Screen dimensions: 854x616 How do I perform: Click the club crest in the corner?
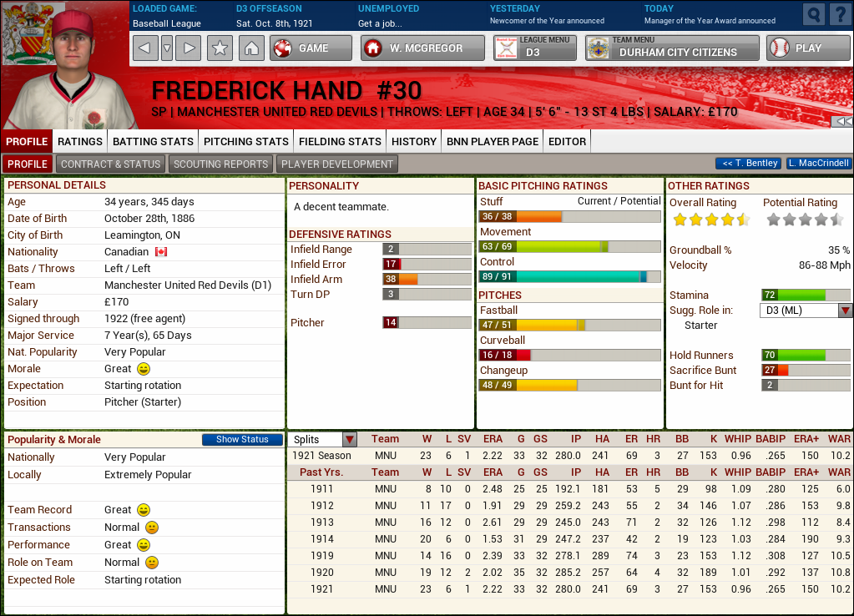(x=24, y=33)
